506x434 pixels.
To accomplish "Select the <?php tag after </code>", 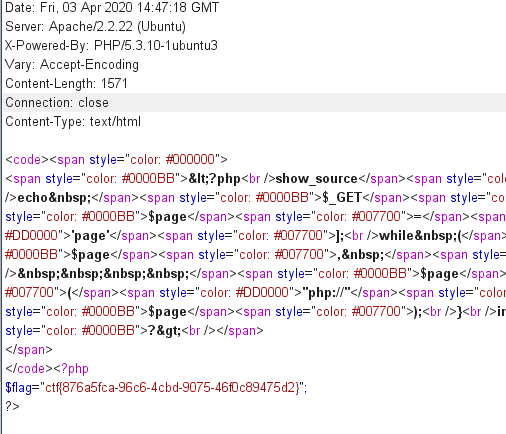I will pos(71,369).
